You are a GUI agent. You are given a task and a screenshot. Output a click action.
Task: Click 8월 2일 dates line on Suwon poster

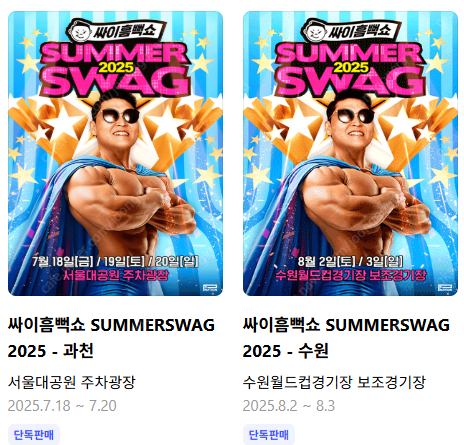point(350,262)
